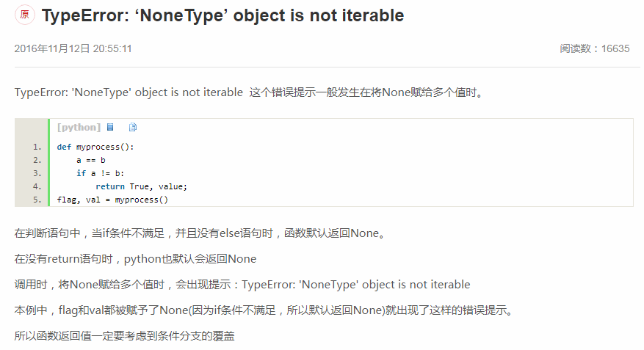Open plain view of the python code
The height and width of the screenshot is (350, 644).
(110, 127)
